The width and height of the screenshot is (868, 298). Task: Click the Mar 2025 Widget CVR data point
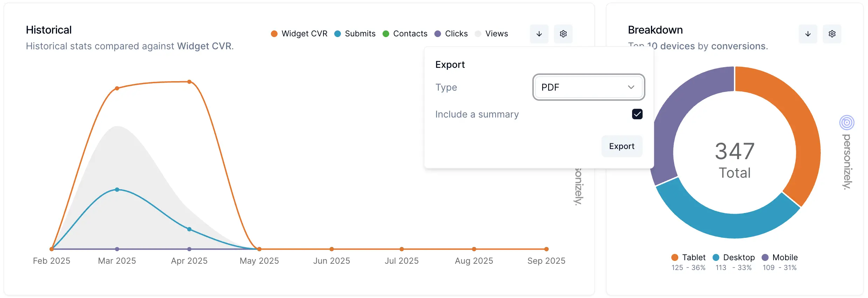pos(117,88)
